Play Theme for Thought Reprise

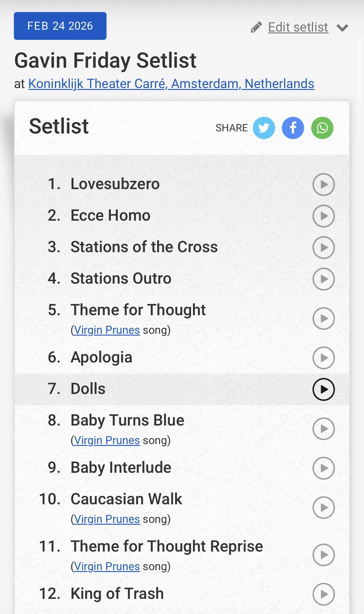tap(324, 555)
